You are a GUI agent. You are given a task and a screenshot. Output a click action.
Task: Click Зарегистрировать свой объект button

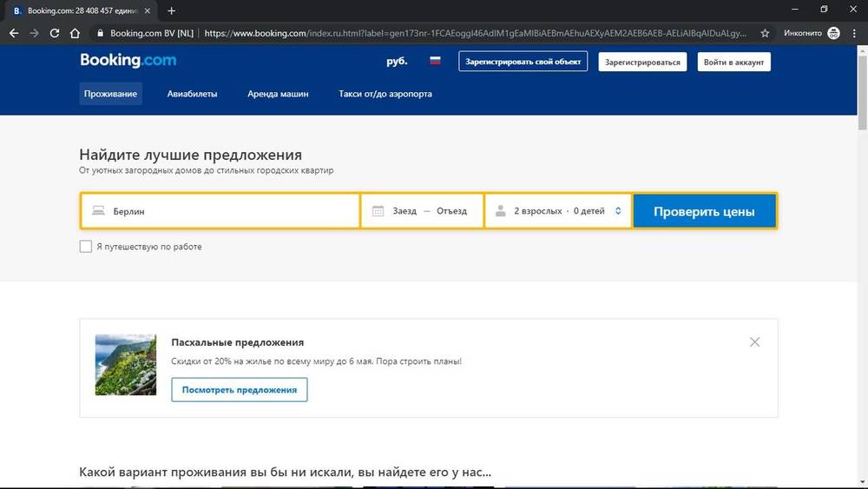coord(523,62)
